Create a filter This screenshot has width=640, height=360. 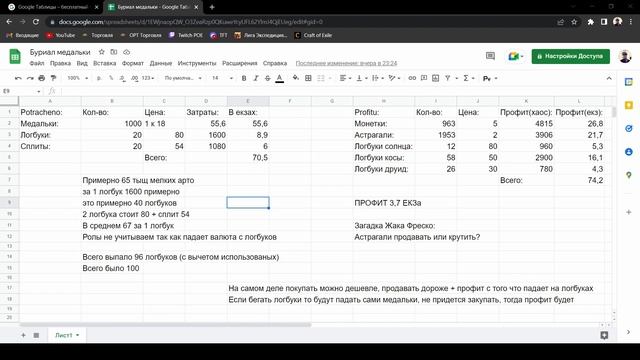448,78
